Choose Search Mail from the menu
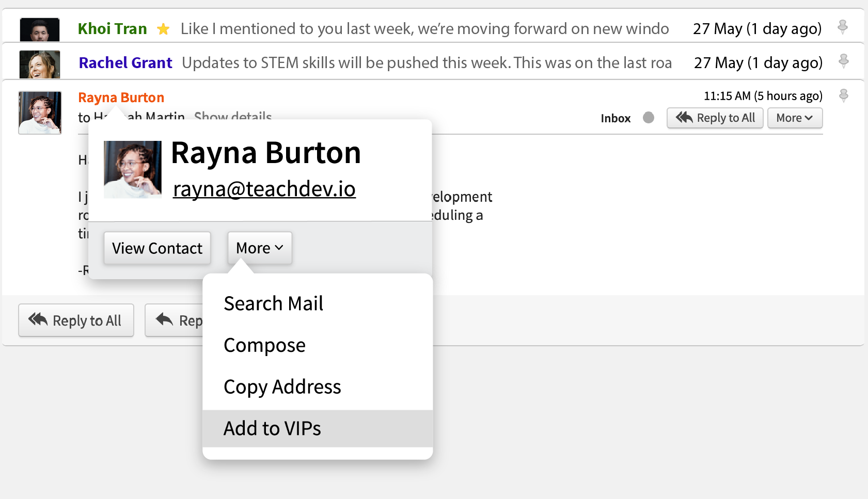This screenshot has width=868, height=499. tap(274, 303)
